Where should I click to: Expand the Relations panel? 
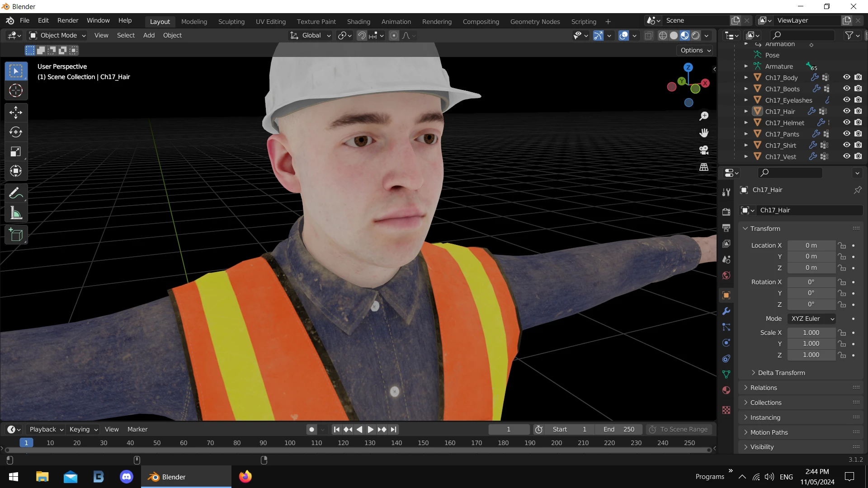click(764, 388)
